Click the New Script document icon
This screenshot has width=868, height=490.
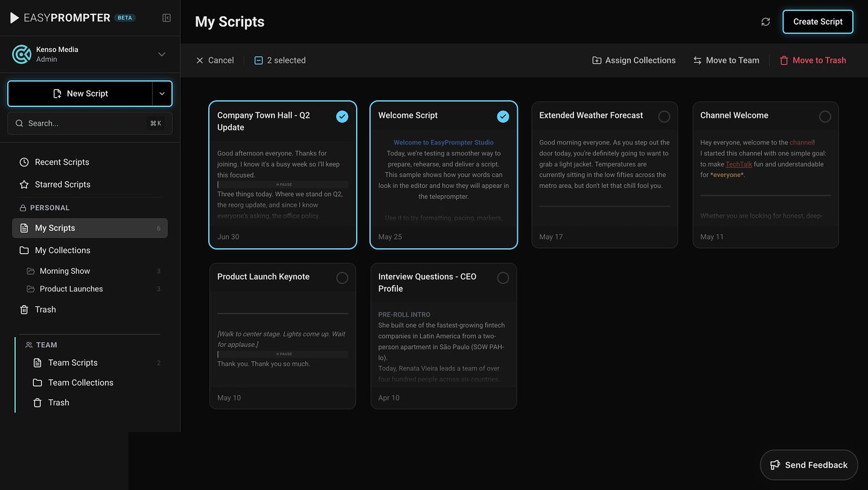(57, 94)
